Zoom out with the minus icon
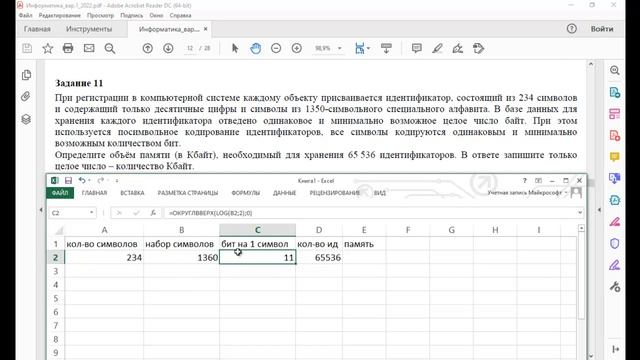 coord(276,48)
